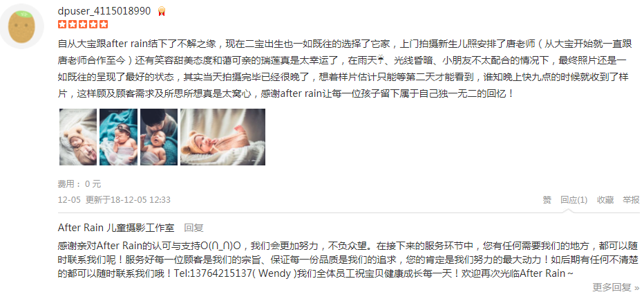Image resolution: width=644 pixels, height=299 pixels.
Task: Click the five-star rating icons
Action: coord(83,24)
